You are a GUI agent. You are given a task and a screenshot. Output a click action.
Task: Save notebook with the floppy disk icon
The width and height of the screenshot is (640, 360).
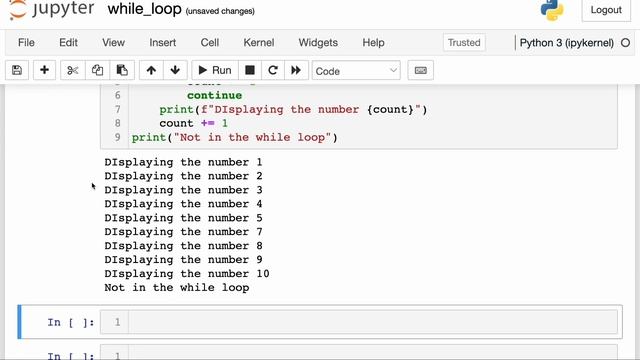pyautogui.click(x=17, y=70)
